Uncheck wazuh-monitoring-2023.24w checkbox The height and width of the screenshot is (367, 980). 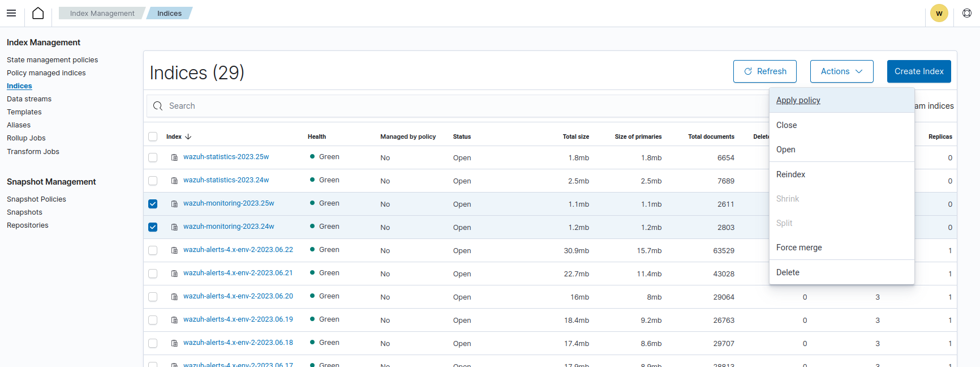(153, 227)
